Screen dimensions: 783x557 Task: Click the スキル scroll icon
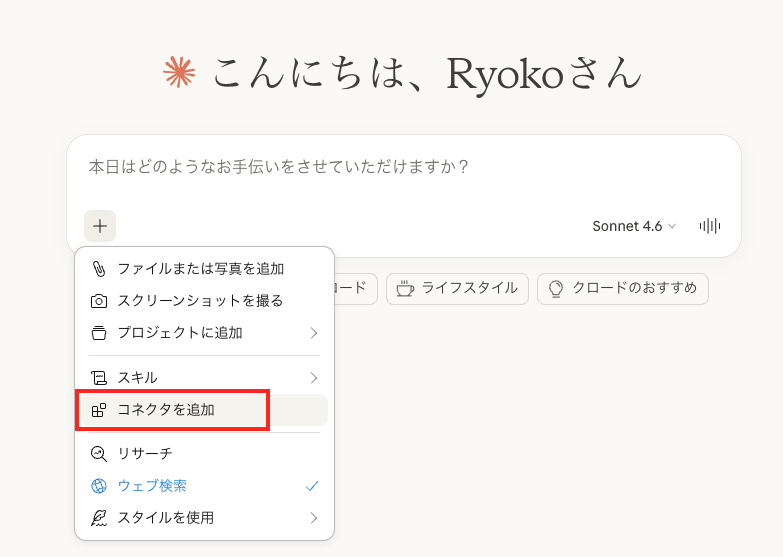(99, 378)
